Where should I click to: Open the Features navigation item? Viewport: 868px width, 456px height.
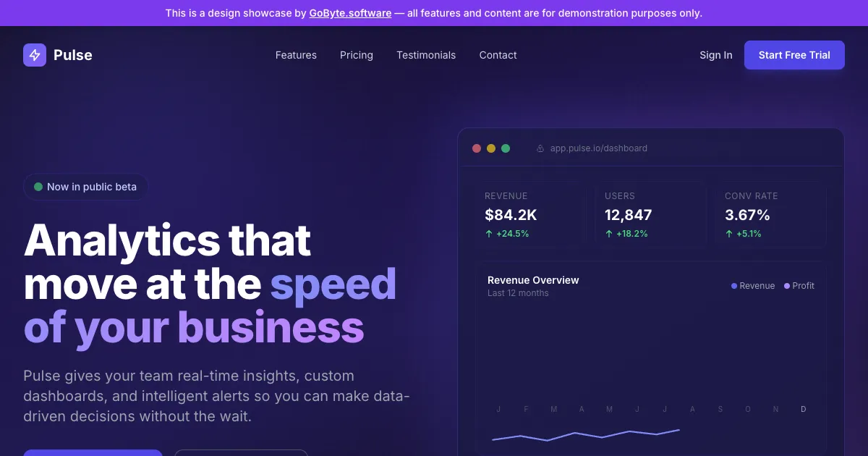296,55
